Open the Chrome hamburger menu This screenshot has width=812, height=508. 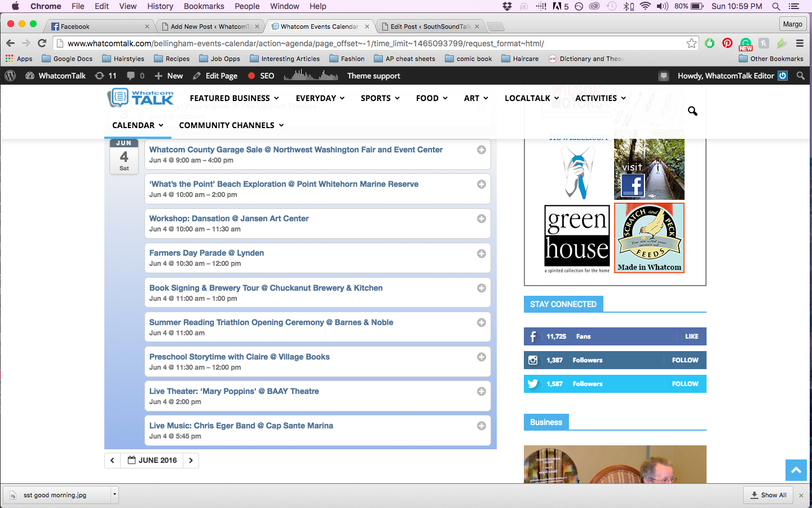pyautogui.click(x=800, y=43)
